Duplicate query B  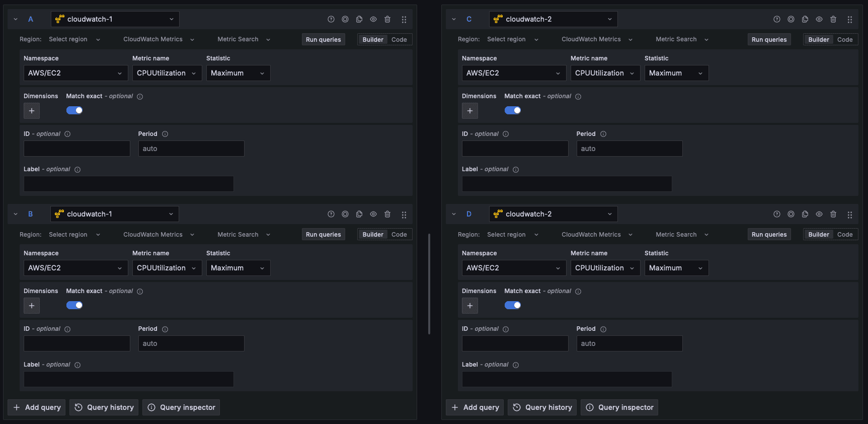[x=359, y=214]
